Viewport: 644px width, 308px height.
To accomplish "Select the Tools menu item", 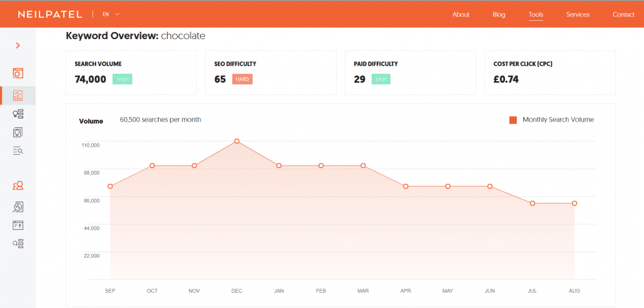I will [x=536, y=14].
